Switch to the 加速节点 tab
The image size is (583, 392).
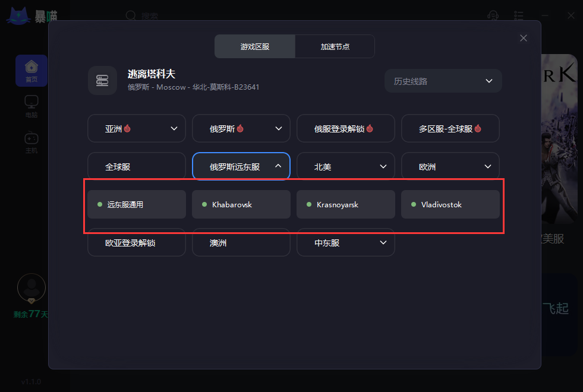tap(335, 46)
